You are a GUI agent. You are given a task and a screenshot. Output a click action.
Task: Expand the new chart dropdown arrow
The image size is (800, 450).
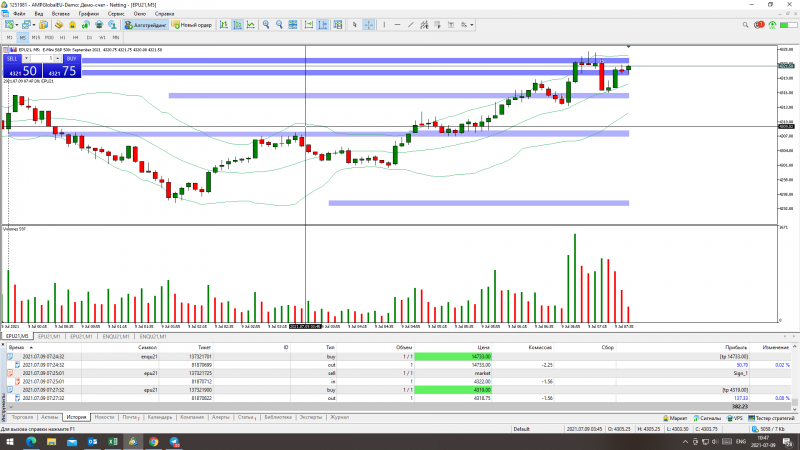pyautogui.click(x=17, y=24)
